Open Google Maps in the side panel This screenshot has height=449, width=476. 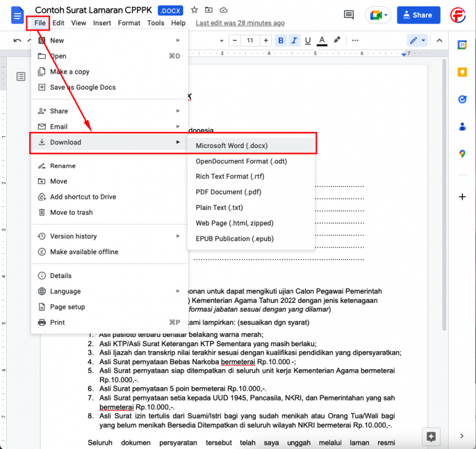click(462, 154)
